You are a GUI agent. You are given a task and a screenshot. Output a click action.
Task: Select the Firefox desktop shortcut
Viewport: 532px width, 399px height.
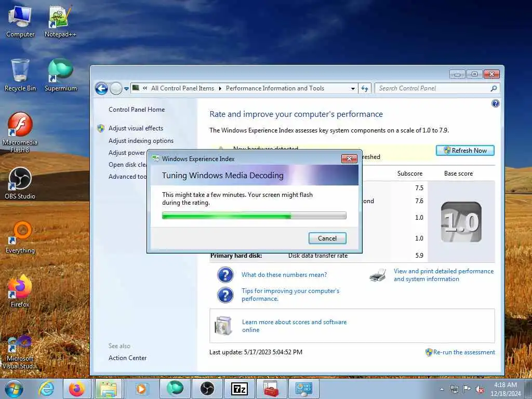[20, 291]
